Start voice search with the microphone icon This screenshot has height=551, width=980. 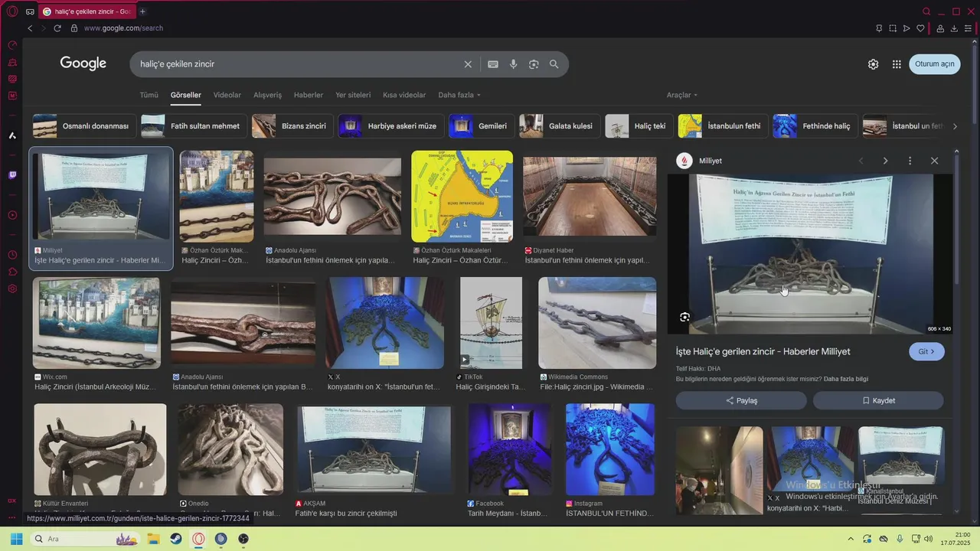514,64
